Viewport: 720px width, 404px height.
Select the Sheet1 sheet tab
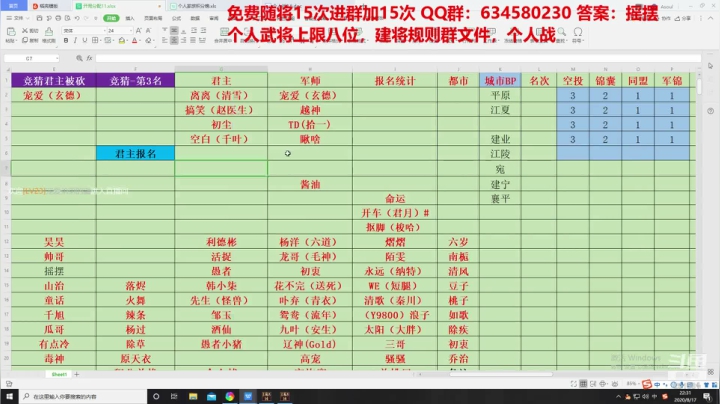[x=59, y=374]
